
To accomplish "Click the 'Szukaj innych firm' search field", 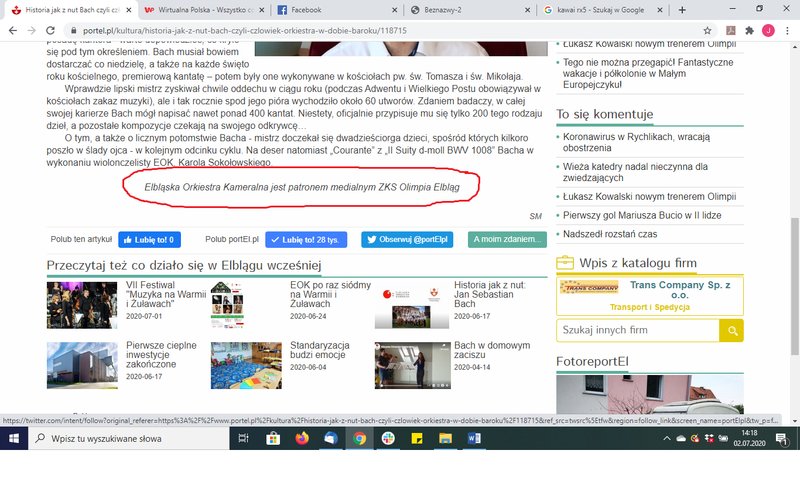I will [x=637, y=330].
